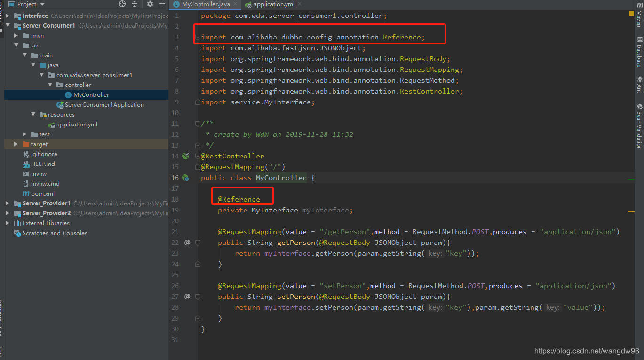Click the fastjson JSONObject import line

tap(283, 48)
